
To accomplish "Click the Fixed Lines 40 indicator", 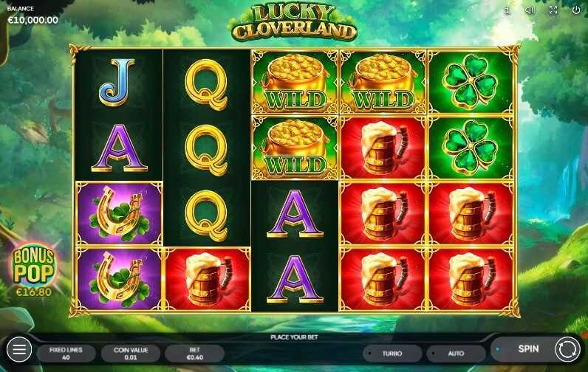I will pos(66,354).
